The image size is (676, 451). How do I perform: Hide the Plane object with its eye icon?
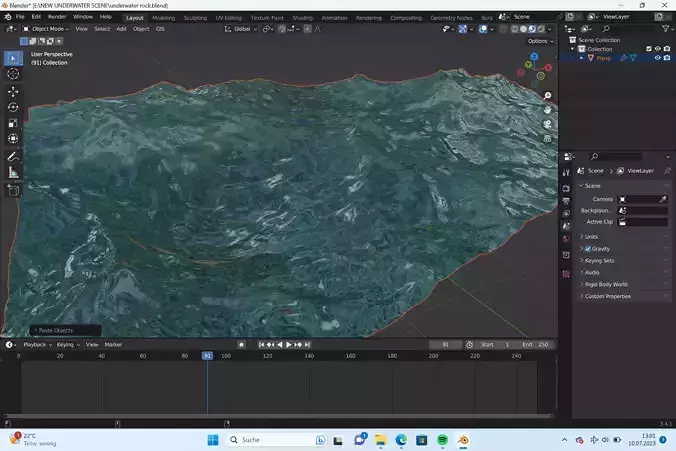click(x=657, y=58)
